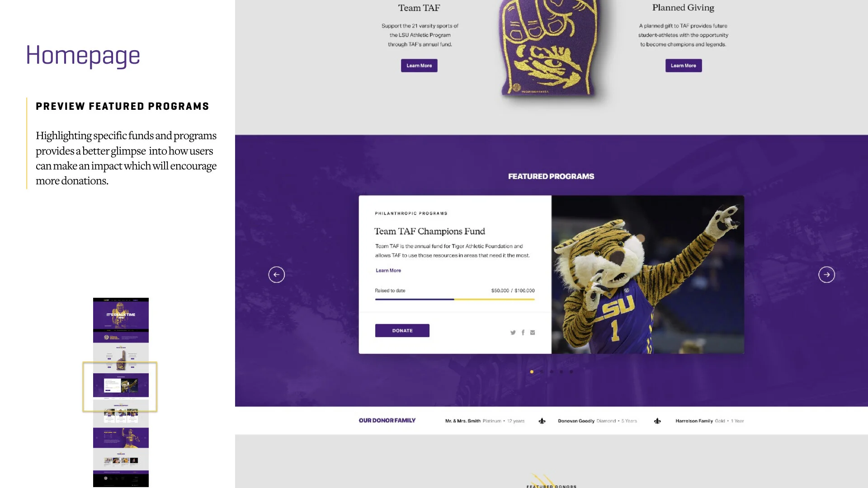Click the previous slide arrow icon

(x=276, y=275)
